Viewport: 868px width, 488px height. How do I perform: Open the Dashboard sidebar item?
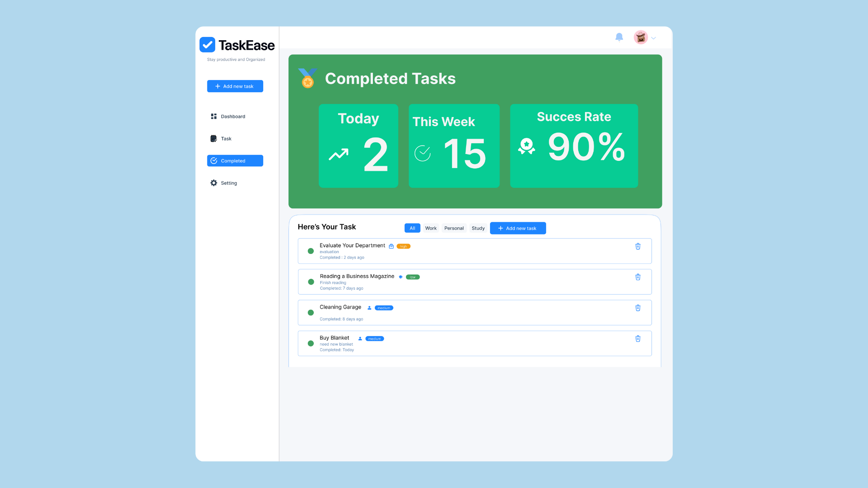click(x=233, y=117)
